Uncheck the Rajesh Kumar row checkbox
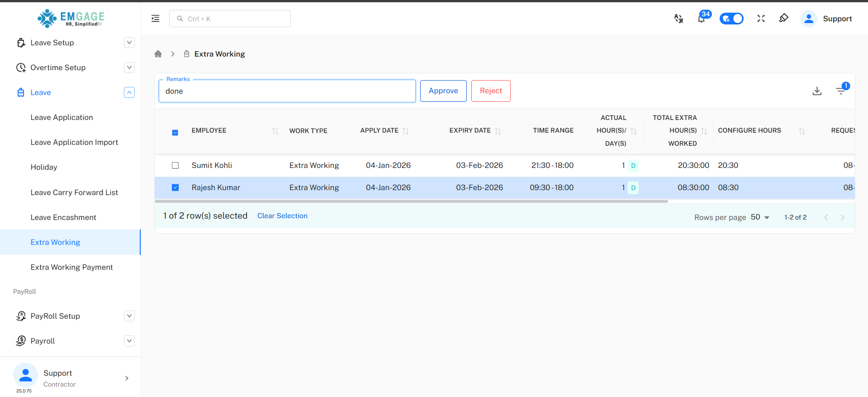Viewport: 868px width, 397px height. point(175,188)
